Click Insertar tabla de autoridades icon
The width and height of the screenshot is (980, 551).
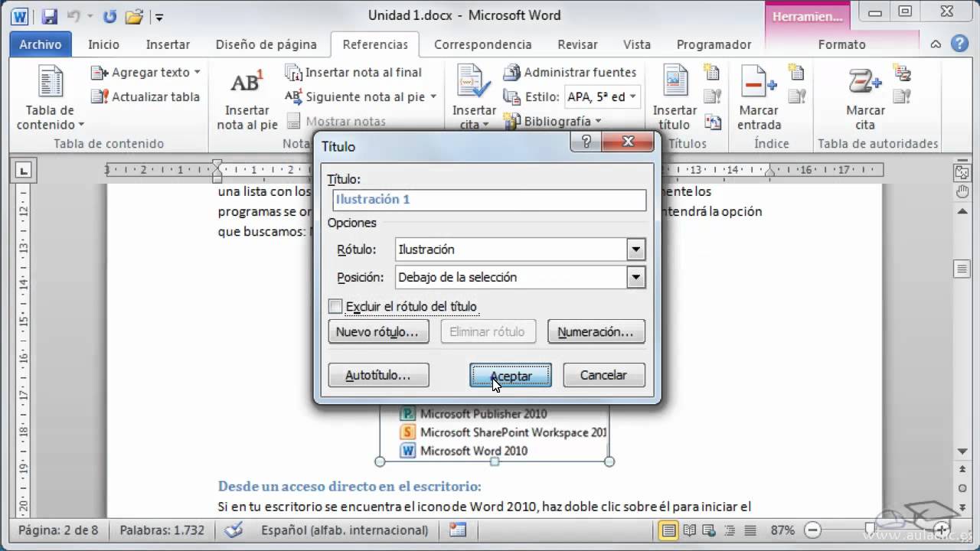[x=903, y=73]
